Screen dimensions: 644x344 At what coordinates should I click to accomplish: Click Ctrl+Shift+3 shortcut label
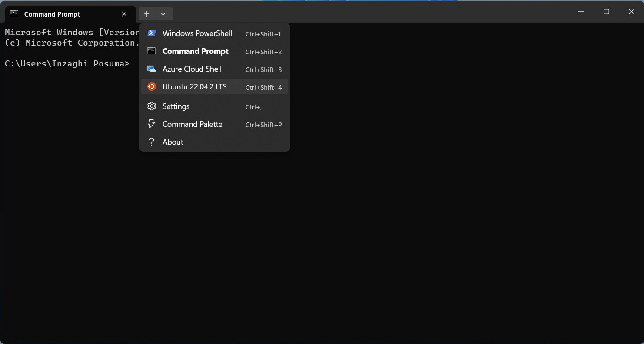pos(263,70)
